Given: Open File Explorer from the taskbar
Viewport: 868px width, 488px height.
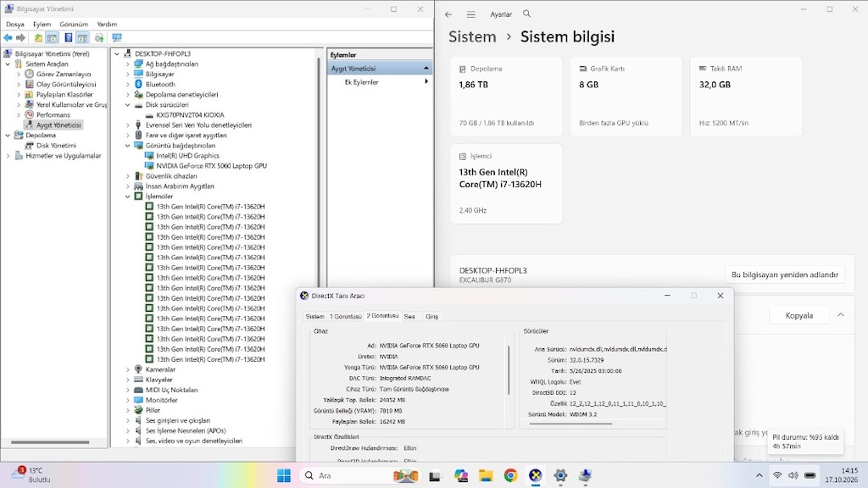Looking at the screenshot, I should tap(486, 475).
